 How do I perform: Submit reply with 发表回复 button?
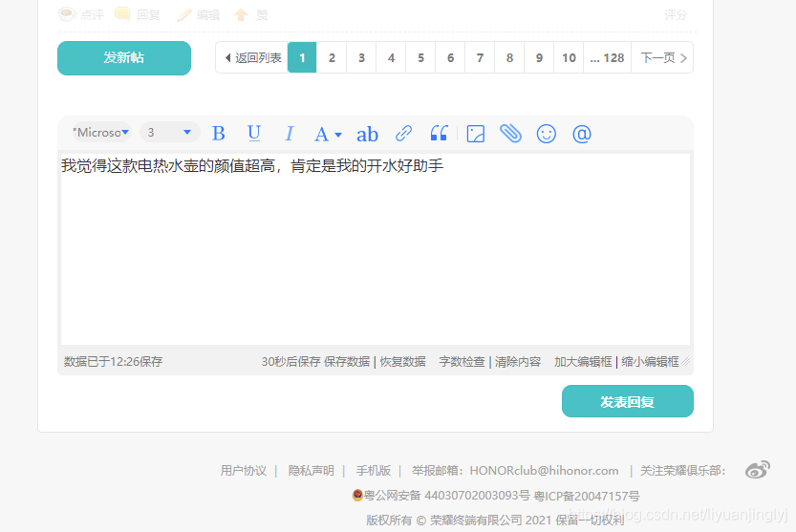pos(627,402)
